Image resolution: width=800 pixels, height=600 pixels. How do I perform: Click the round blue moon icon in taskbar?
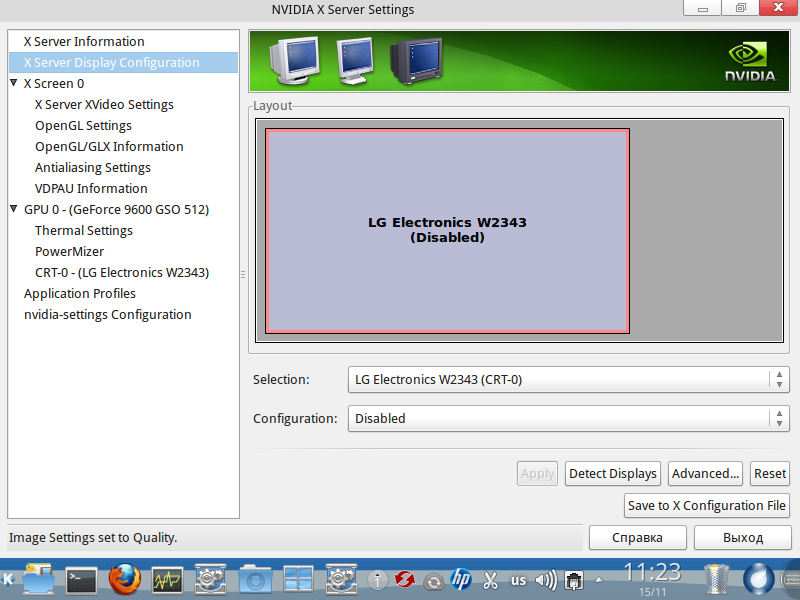[x=759, y=580]
